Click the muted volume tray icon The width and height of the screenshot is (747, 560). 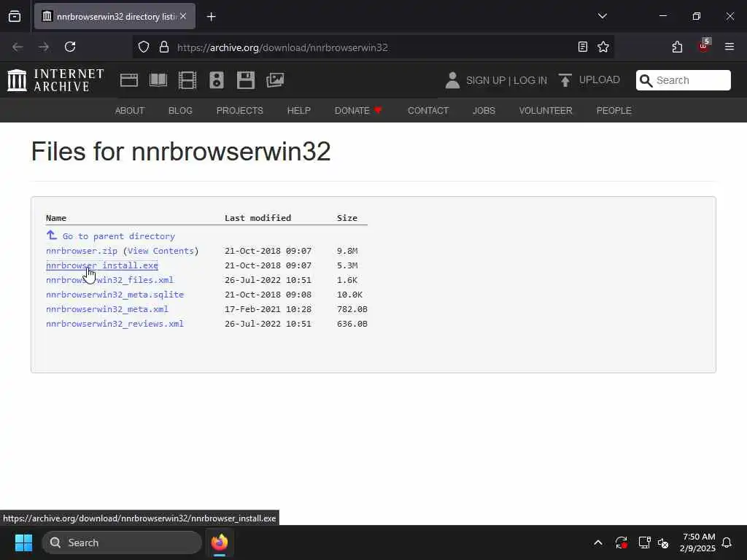pyautogui.click(x=663, y=542)
